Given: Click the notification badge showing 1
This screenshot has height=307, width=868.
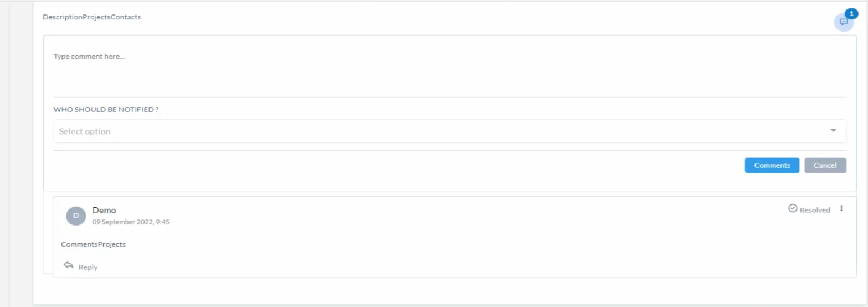Looking at the screenshot, I should coord(851,14).
